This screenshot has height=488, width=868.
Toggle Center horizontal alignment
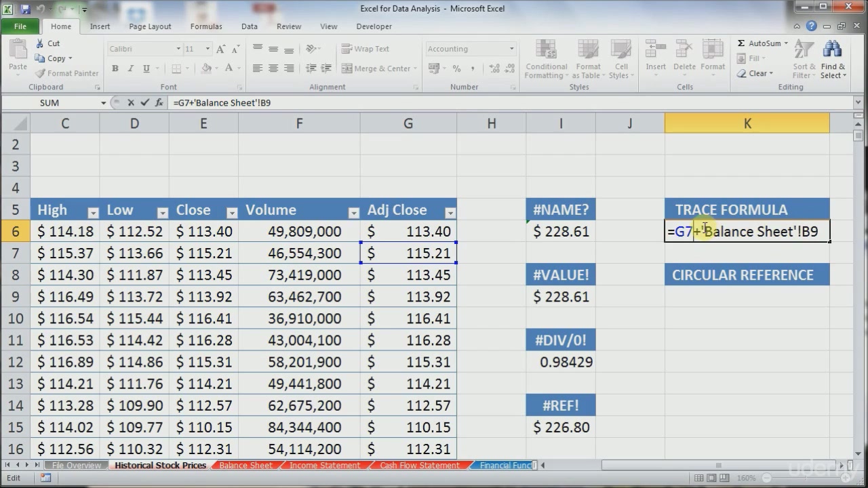coord(273,68)
